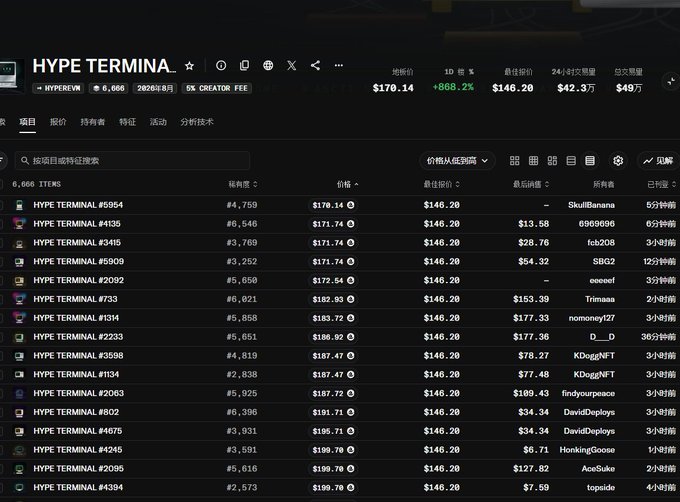
Task: Click the $171.74 price of #4135
Action: (x=328, y=224)
